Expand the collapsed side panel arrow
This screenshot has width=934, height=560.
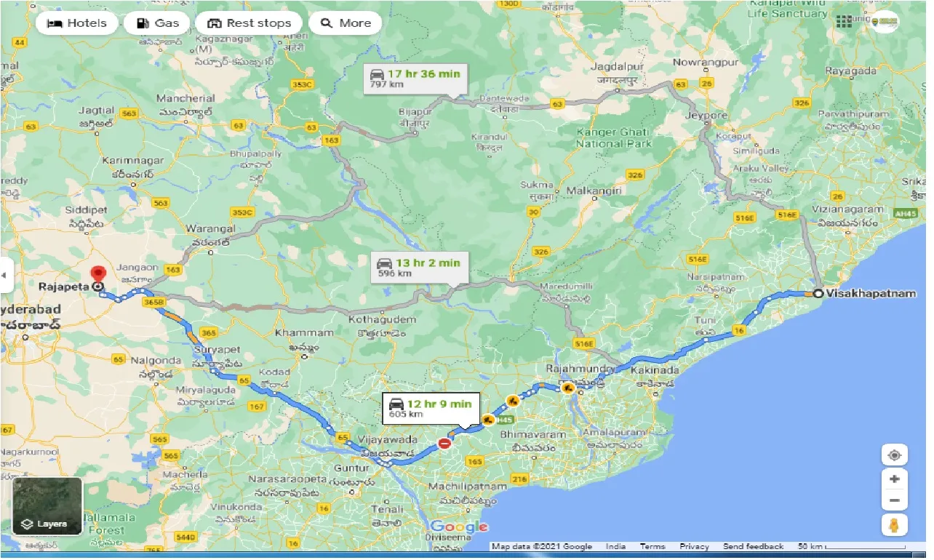point(5,276)
